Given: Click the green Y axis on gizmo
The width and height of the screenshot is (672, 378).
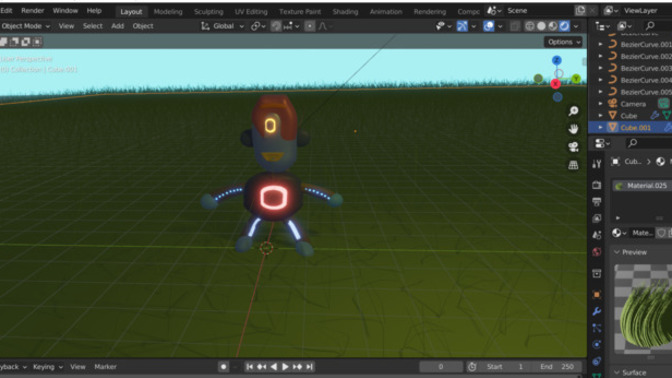Looking at the screenshot, I should point(576,78).
